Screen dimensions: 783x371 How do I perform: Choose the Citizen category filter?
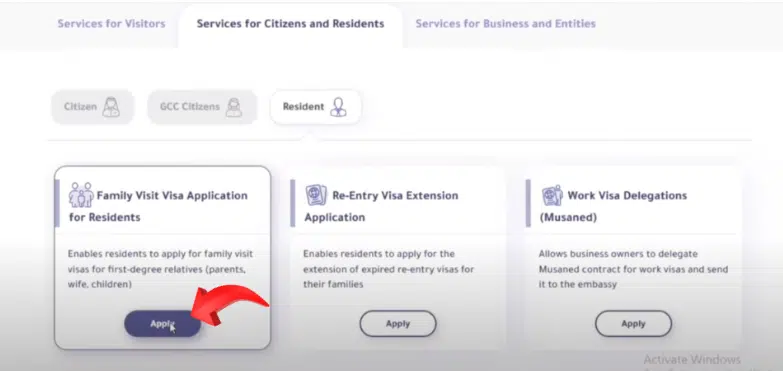[x=92, y=107]
